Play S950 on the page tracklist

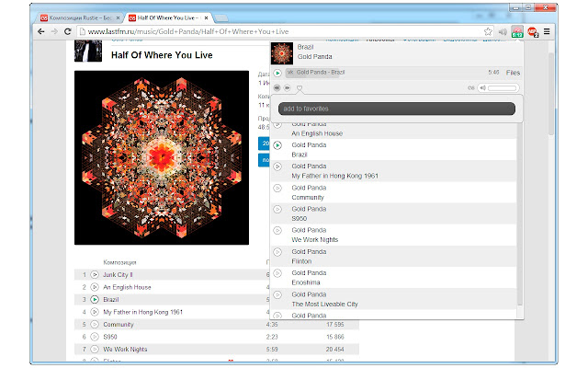(95, 337)
